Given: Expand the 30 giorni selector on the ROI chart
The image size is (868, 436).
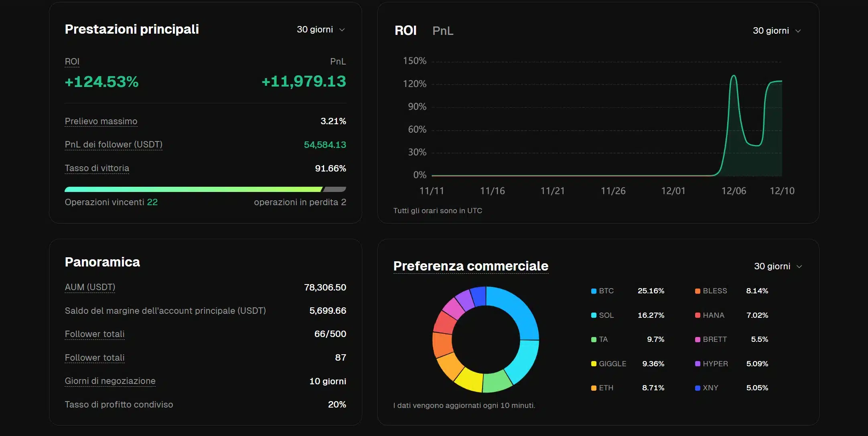Looking at the screenshot, I should tap(776, 30).
